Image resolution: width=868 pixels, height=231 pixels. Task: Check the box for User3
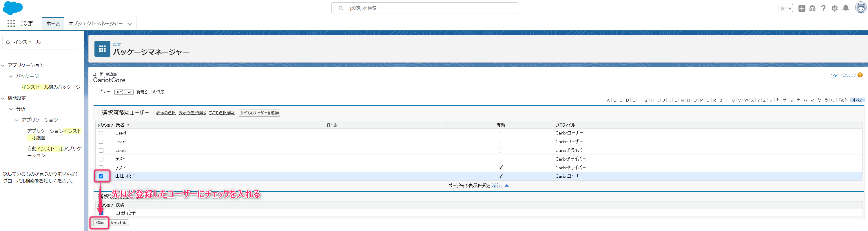101,150
